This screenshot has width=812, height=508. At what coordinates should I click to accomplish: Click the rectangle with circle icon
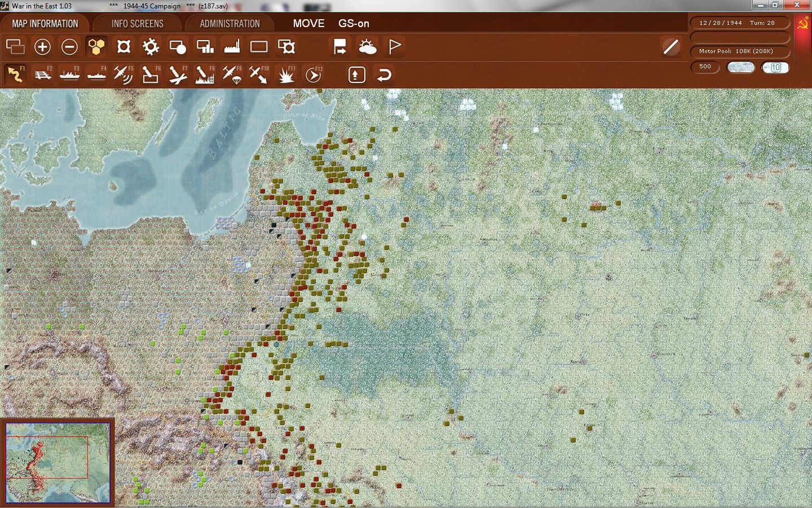tap(178, 47)
